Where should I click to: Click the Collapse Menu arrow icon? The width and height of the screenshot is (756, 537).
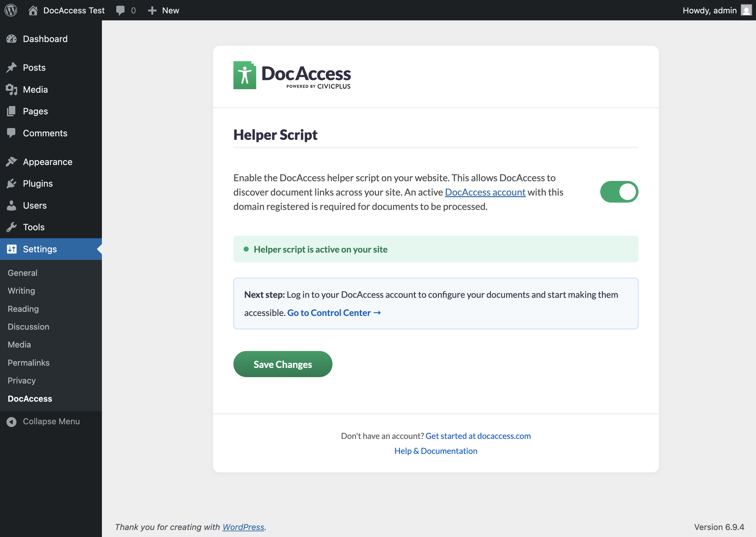pos(11,422)
